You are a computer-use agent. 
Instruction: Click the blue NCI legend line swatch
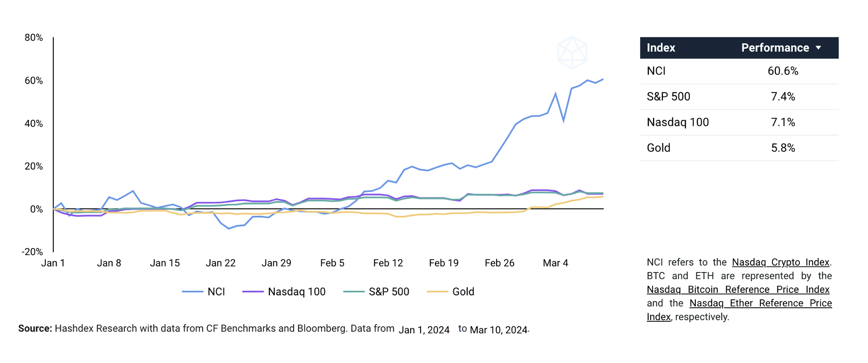pos(193,292)
